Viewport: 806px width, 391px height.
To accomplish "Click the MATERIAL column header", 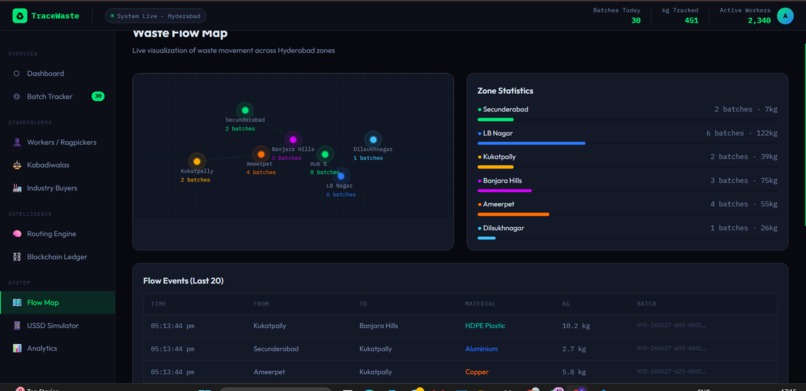I will (x=480, y=304).
